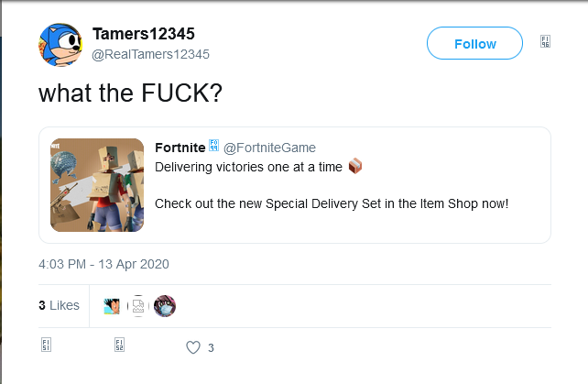Click the first liker's avatar
Image resolution: width=588 pixels, height=384 pixels.
coord(112,306)
